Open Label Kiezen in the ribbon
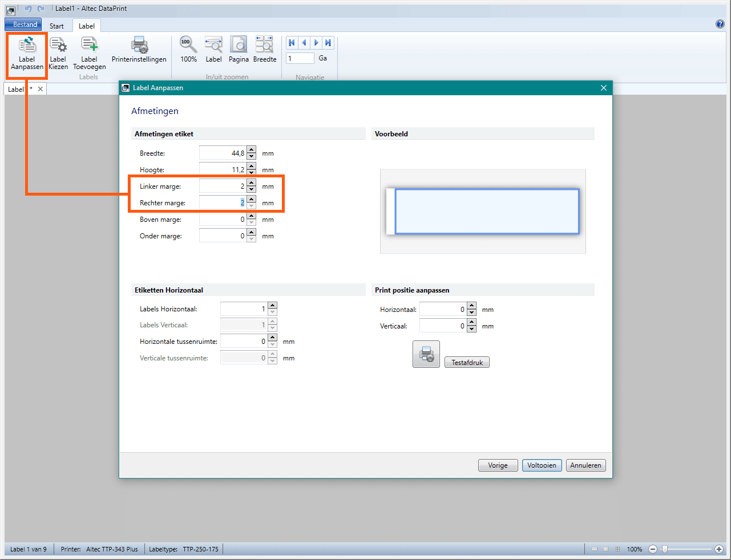The image size is (731, 560). (58, 54)
